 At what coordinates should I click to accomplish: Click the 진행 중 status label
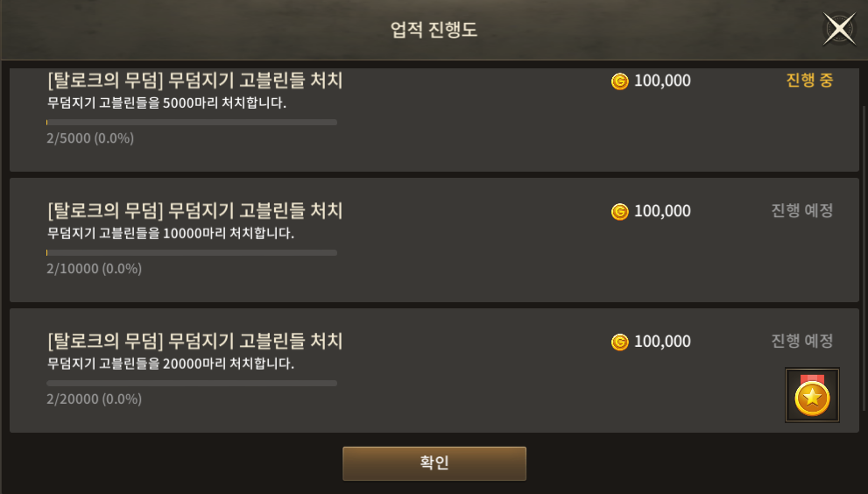[x=809, y=81]
